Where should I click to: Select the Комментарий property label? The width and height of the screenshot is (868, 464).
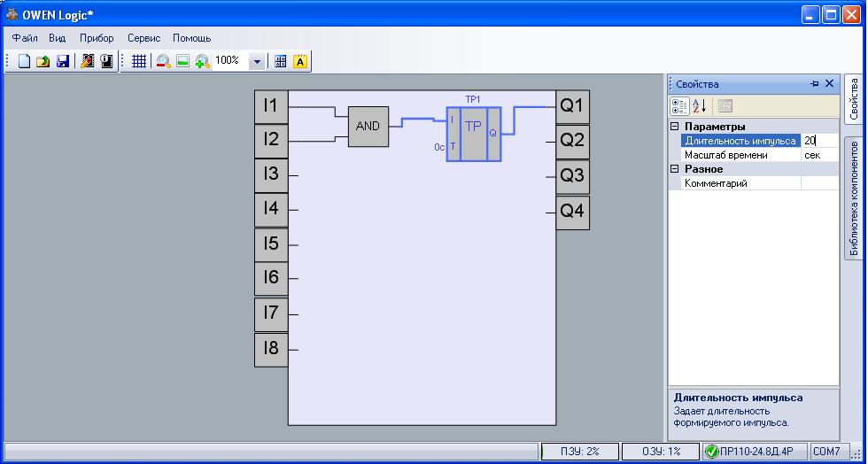(716, 183)
